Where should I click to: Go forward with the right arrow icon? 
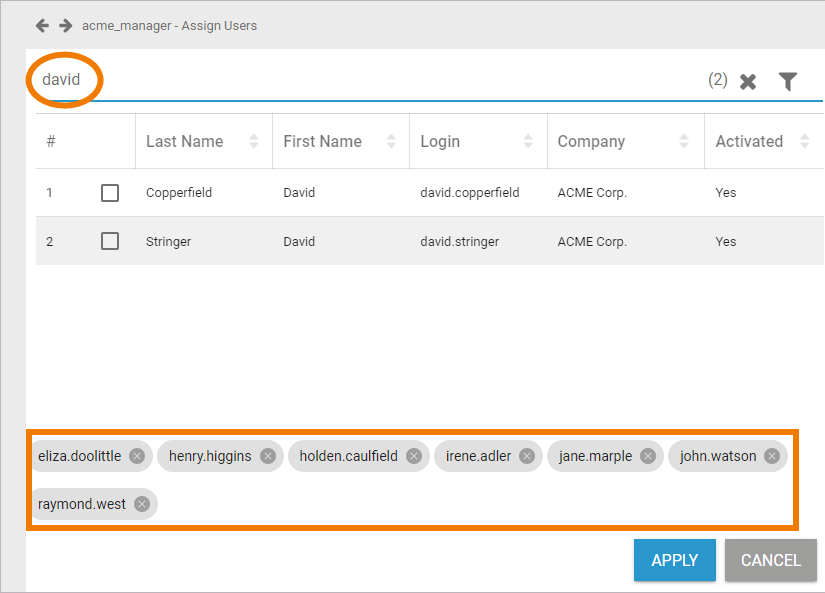pos(66,25)
